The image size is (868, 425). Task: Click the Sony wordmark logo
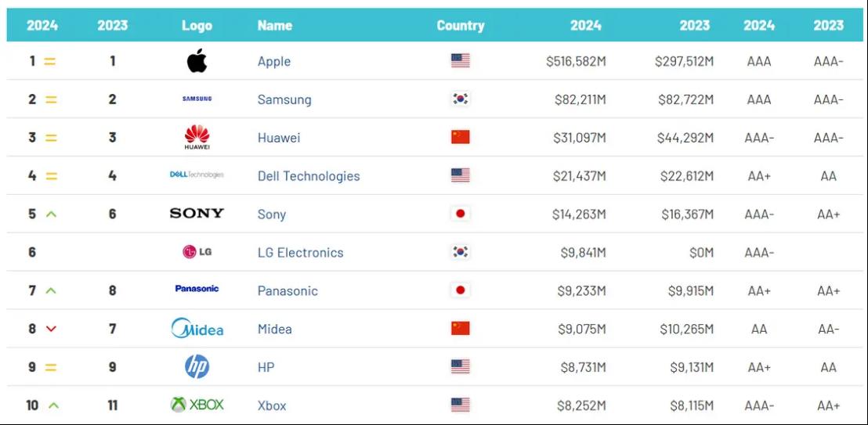click(x=197, y=213)
